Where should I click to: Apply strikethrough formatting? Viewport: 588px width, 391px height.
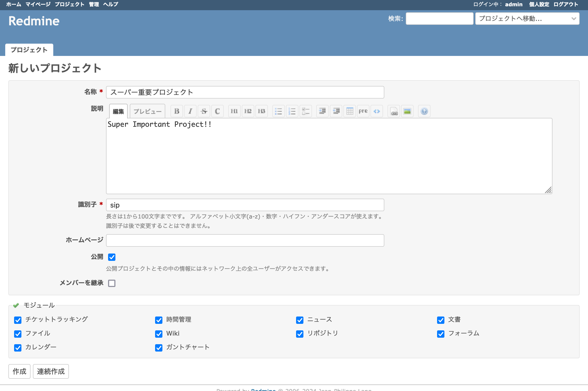click(204, 111)
